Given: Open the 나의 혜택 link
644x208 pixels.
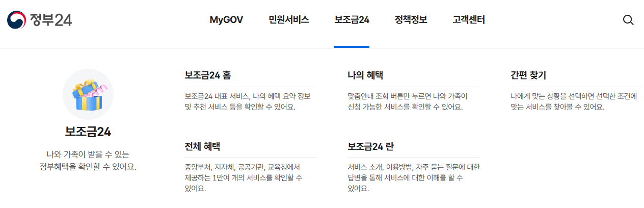Looking at the screenshot, I should pyautogui.click(x=365, y=75).
